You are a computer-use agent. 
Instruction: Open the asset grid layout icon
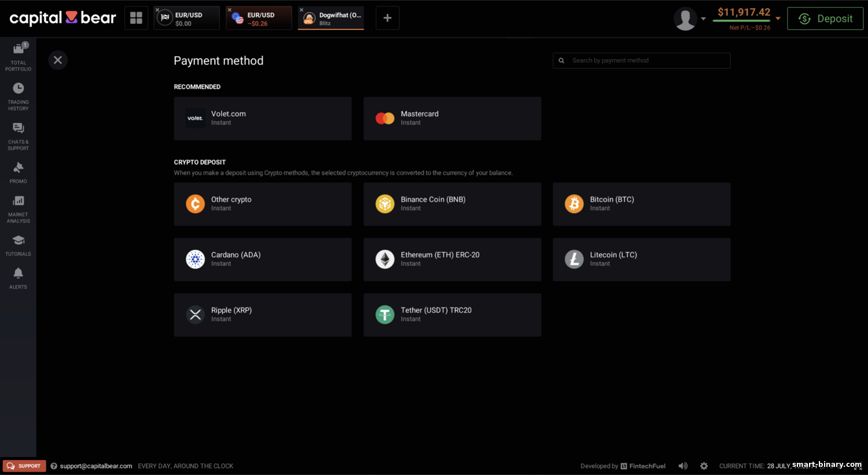[136, 18]
